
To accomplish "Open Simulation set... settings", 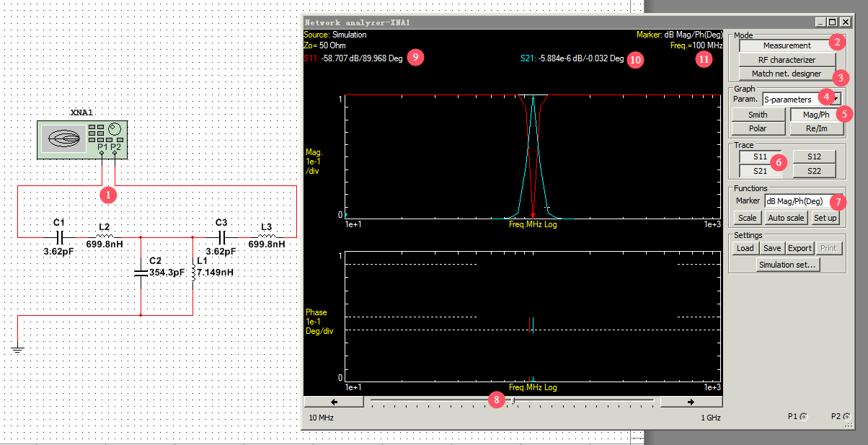I will tap(787, 265).
